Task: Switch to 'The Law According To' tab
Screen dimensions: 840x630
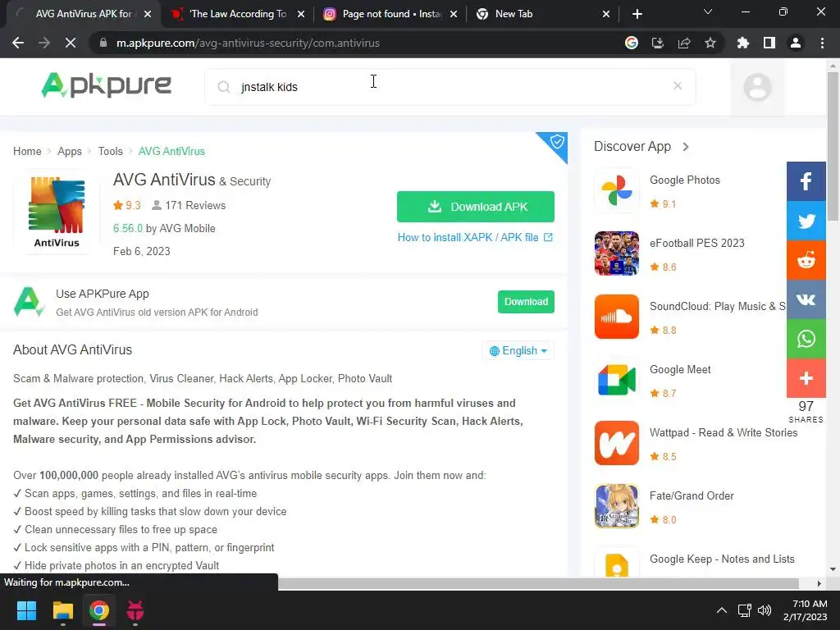Action: (238, 14)
